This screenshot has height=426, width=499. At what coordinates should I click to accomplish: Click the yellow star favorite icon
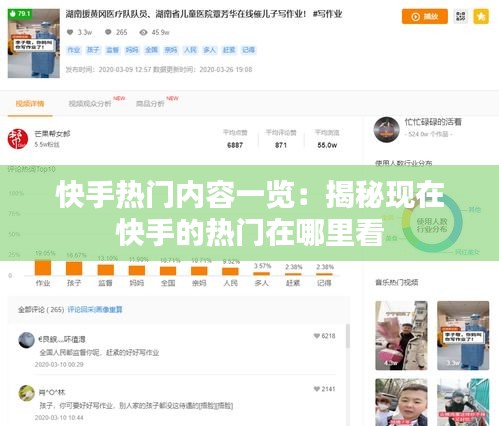481,16
